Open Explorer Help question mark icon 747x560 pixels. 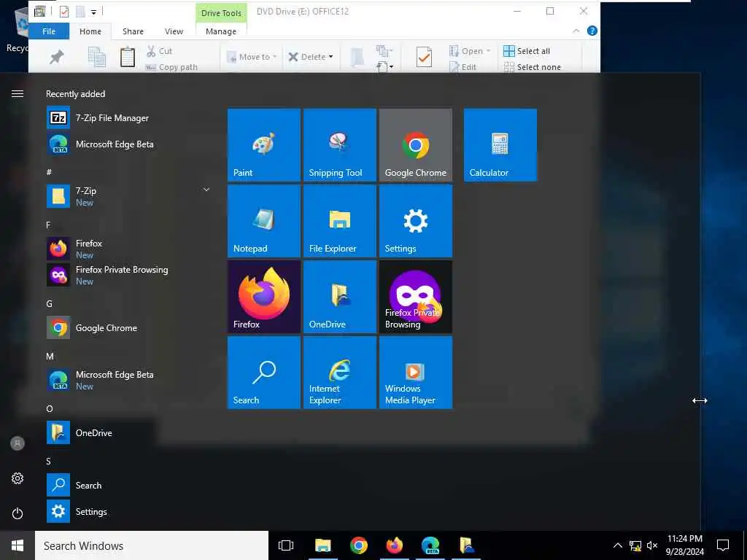coord(592,31)
